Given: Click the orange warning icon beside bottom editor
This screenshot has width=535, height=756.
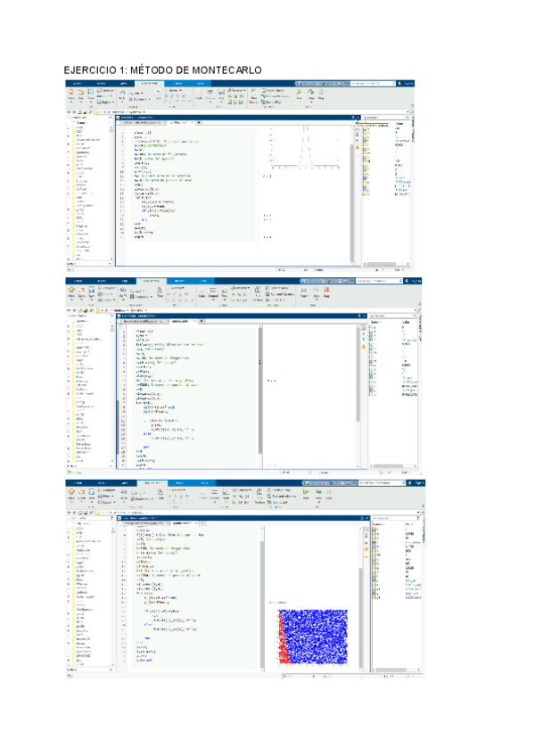Looking at the screenshot, I should (366, 548).
